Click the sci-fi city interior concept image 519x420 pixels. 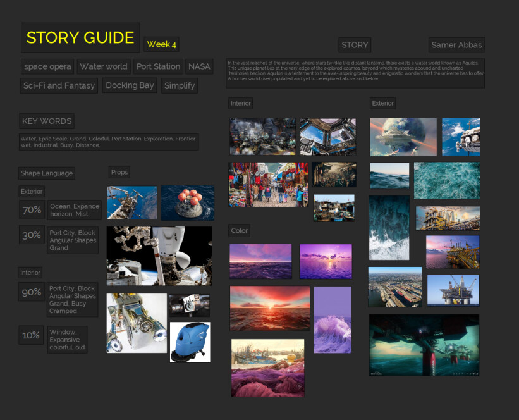263,137
